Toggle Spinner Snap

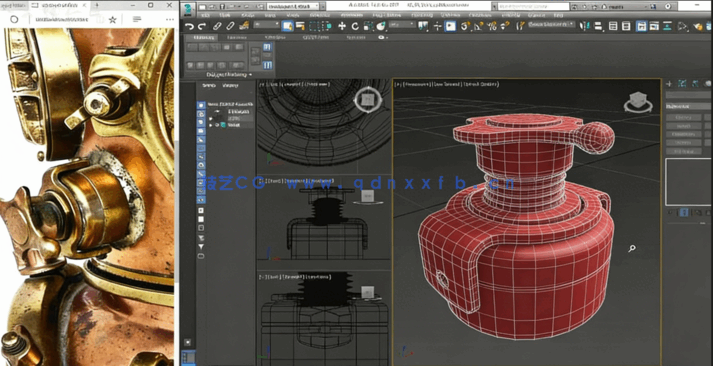(x=505, y=26)
